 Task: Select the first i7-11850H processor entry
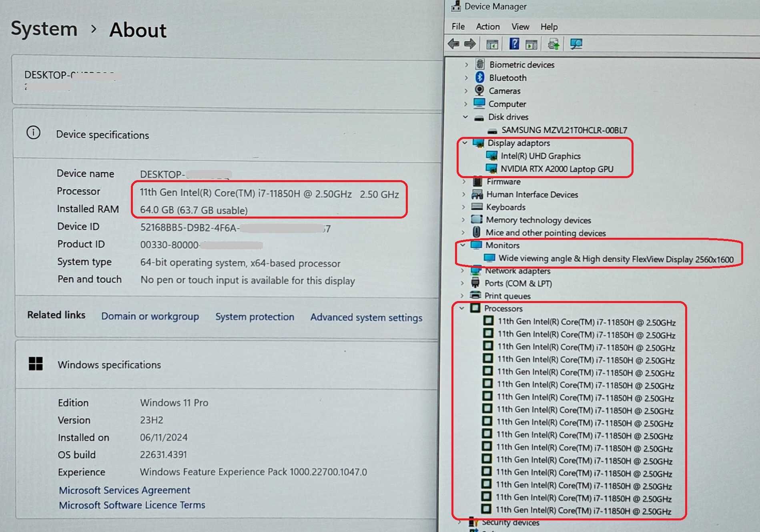click(586, 322)
